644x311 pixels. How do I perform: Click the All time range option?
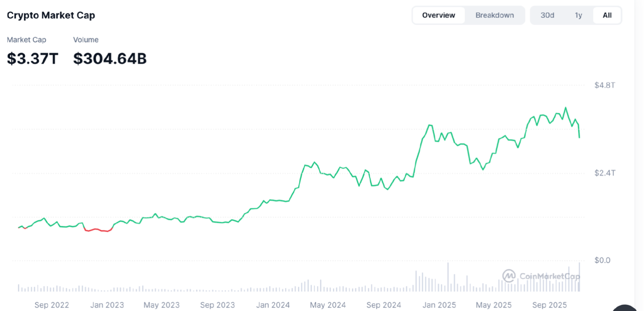coord(607,15)
